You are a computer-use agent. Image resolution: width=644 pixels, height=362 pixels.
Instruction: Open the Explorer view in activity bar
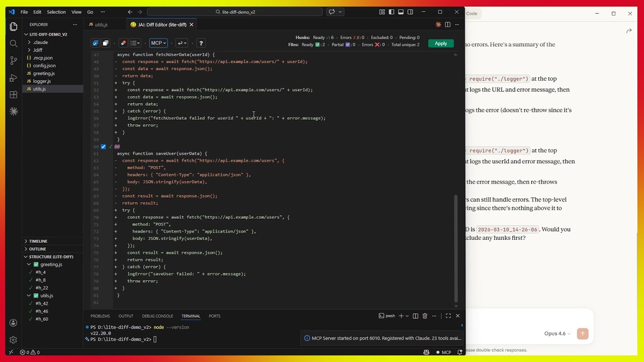pyautogui.click(x=14, y=27)
